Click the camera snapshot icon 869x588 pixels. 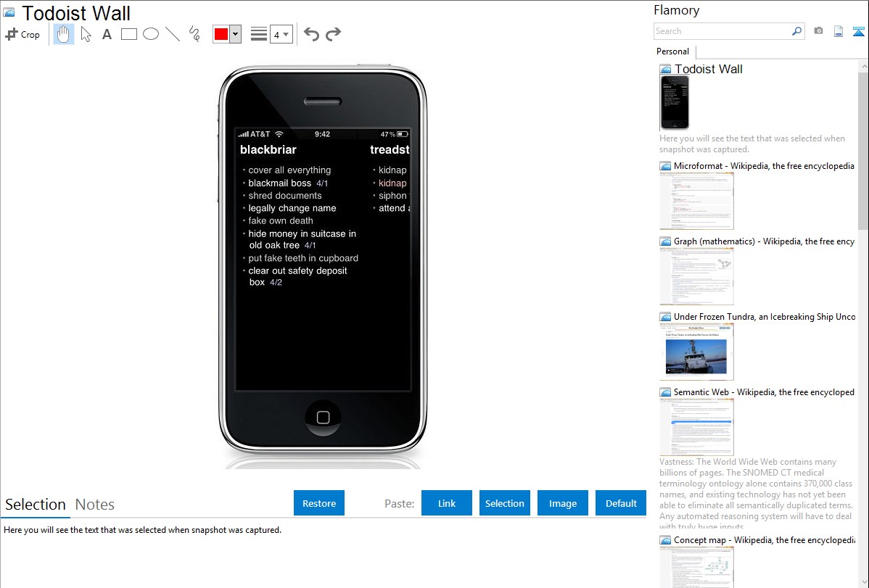(818, 31)
